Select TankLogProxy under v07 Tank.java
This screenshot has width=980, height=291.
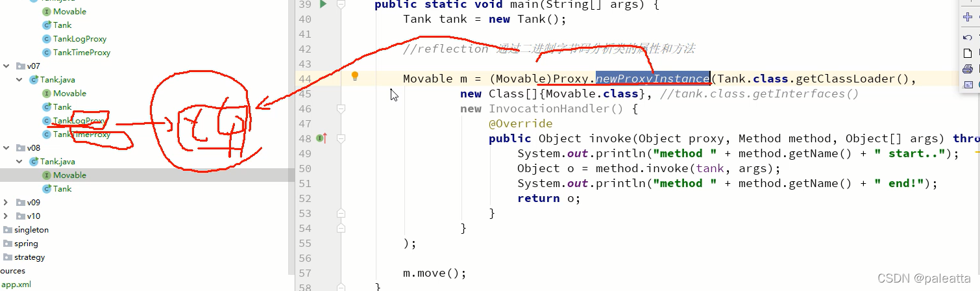pos(79,120)
